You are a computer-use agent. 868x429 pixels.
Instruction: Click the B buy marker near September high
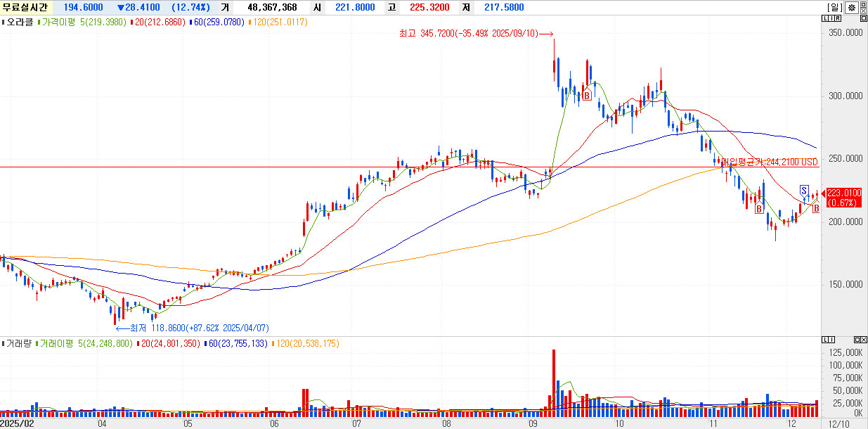tap(586, 95)
